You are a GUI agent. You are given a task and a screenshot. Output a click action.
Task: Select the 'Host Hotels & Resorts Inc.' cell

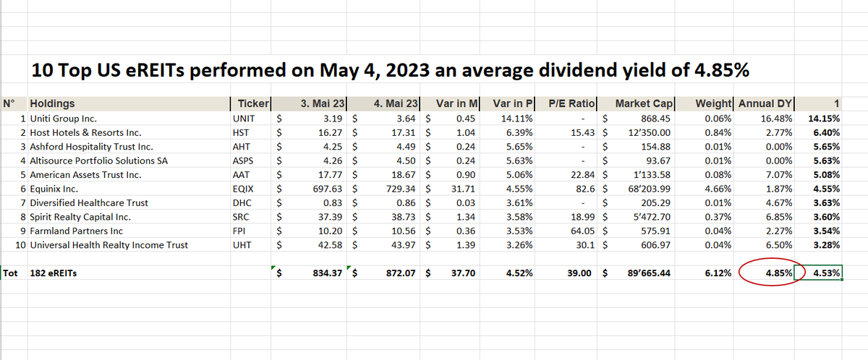pos(129,132)
